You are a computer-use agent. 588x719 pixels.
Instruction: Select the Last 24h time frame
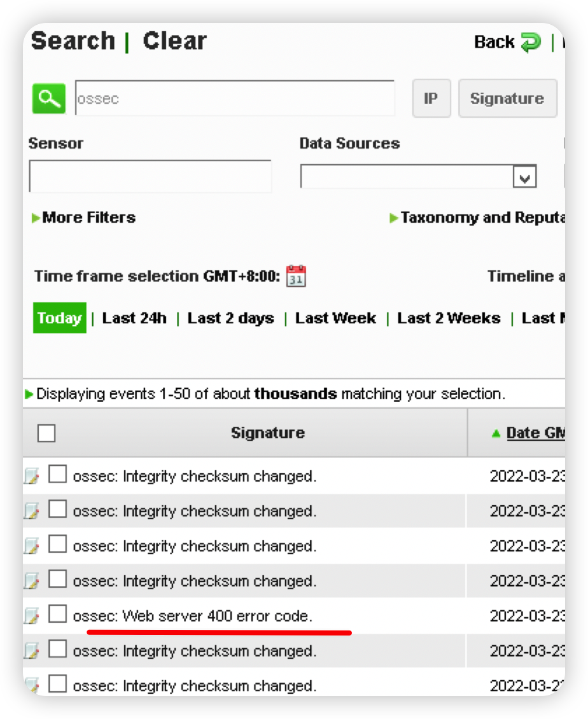tap(134, 318)
